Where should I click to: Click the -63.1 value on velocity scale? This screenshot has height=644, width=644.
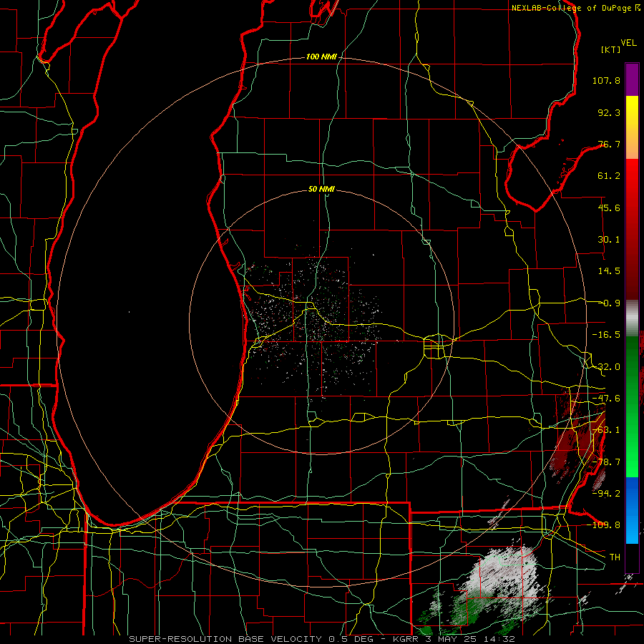[x=606, y=430]
